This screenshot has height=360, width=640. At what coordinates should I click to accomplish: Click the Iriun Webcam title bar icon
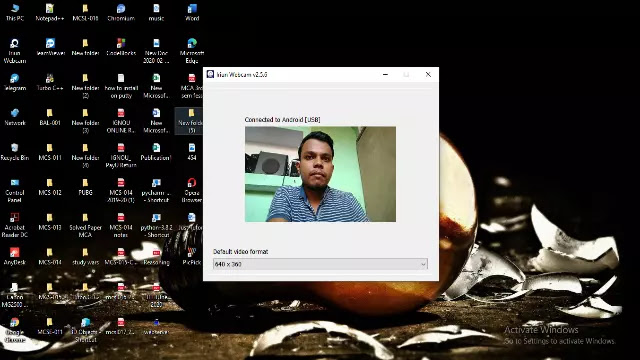tap(210, 74)
